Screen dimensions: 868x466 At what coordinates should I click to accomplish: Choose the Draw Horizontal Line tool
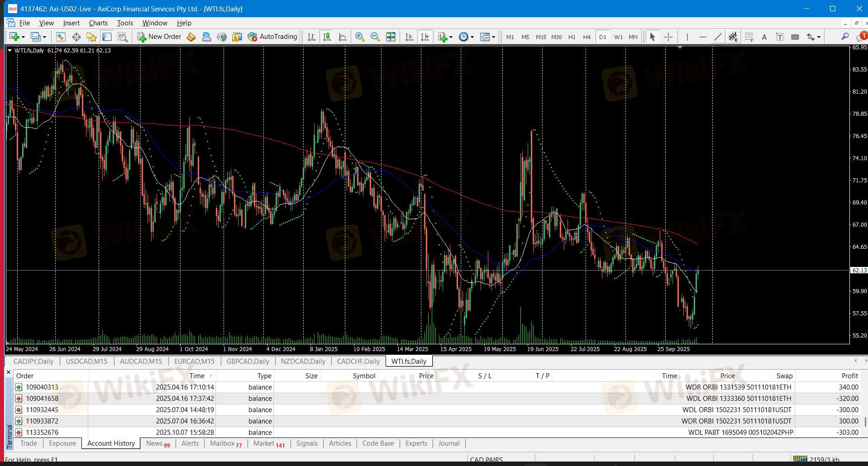702,37
